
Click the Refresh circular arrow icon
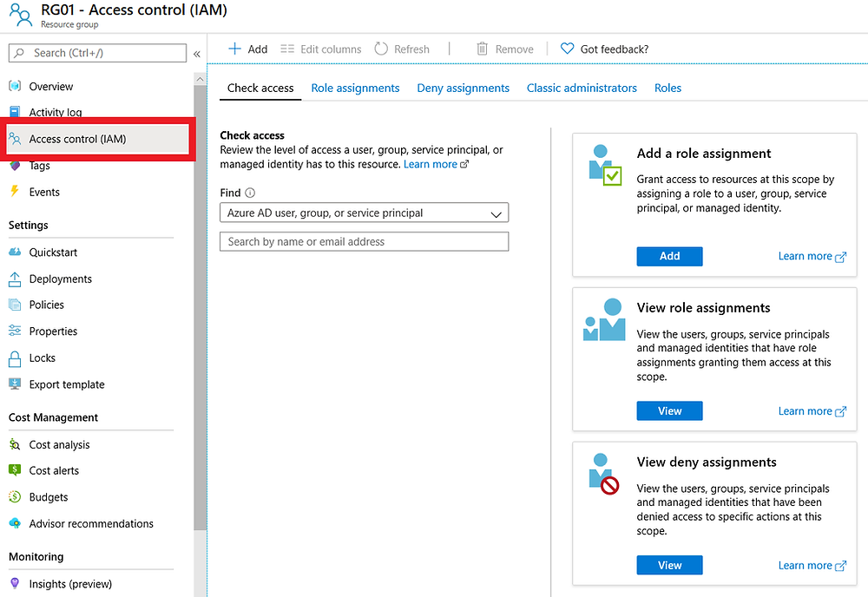point(381,49)
